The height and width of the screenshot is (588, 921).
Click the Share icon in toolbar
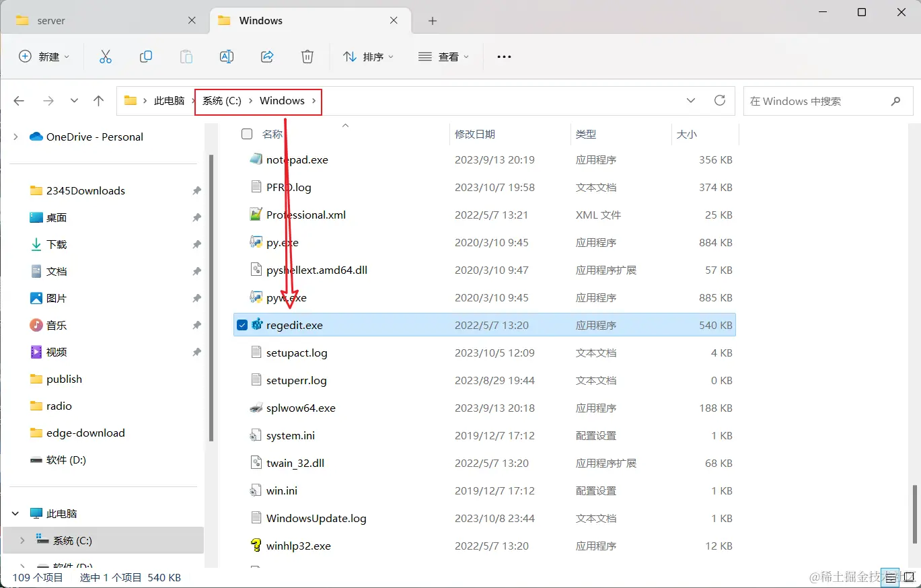pos(267,57)
